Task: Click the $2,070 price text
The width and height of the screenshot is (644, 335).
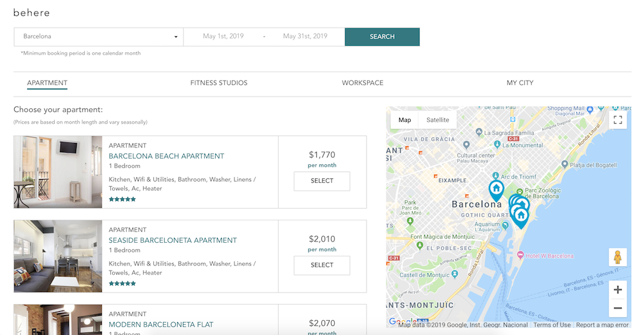Action: pos(322,323)
